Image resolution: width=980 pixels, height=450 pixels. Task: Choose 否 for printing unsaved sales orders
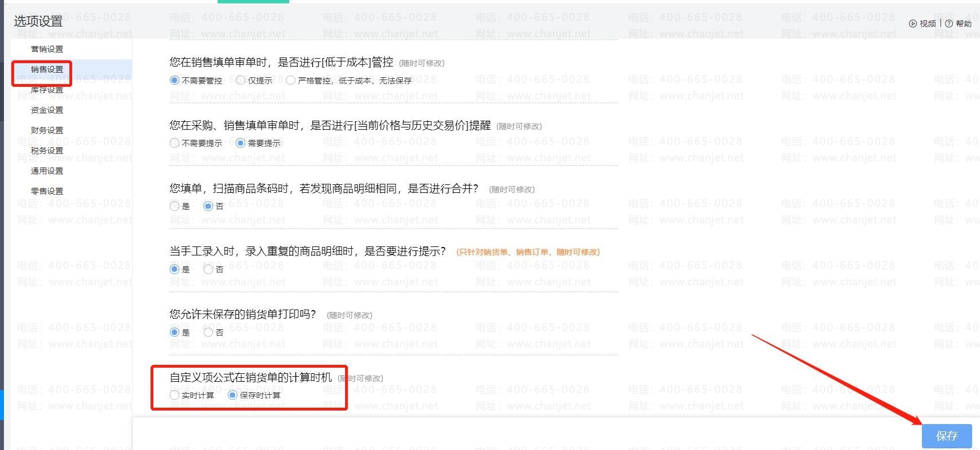tap(208, 333)
